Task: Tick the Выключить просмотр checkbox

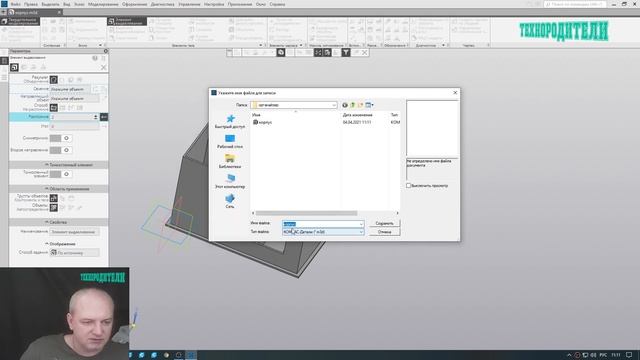Action: point(409,186)
